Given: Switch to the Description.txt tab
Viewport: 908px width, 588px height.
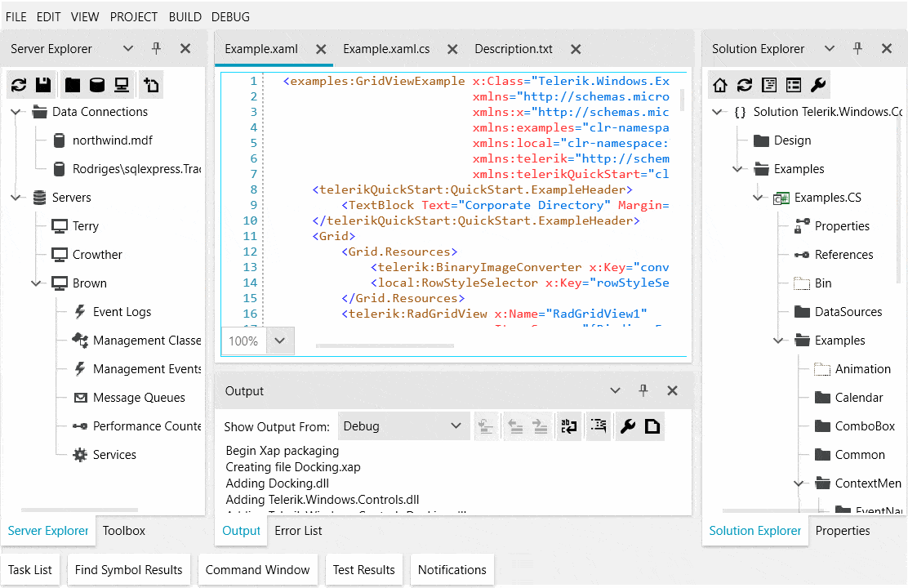Looking at the screenshot, I should point(514,49).
